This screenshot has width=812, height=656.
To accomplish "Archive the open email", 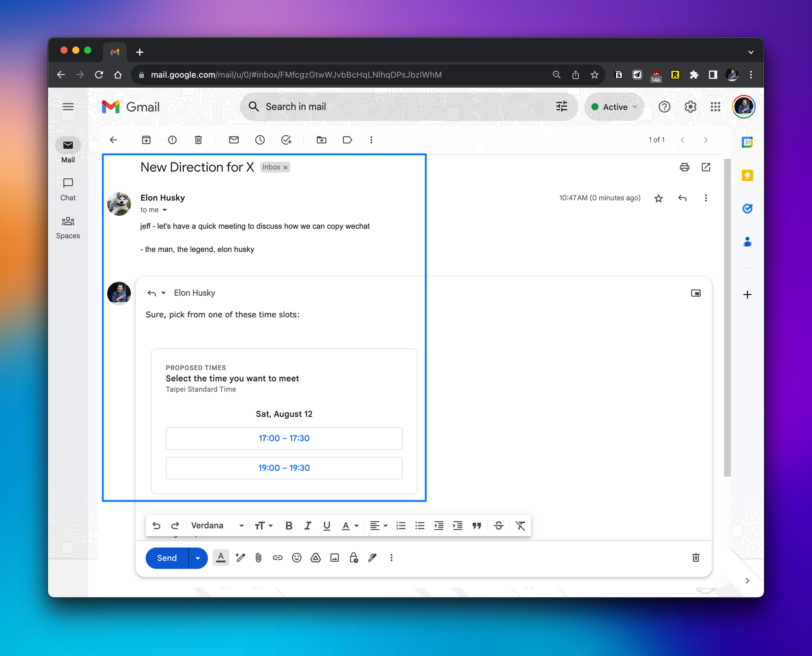I will pyautogui.click(x=146, y=140).
